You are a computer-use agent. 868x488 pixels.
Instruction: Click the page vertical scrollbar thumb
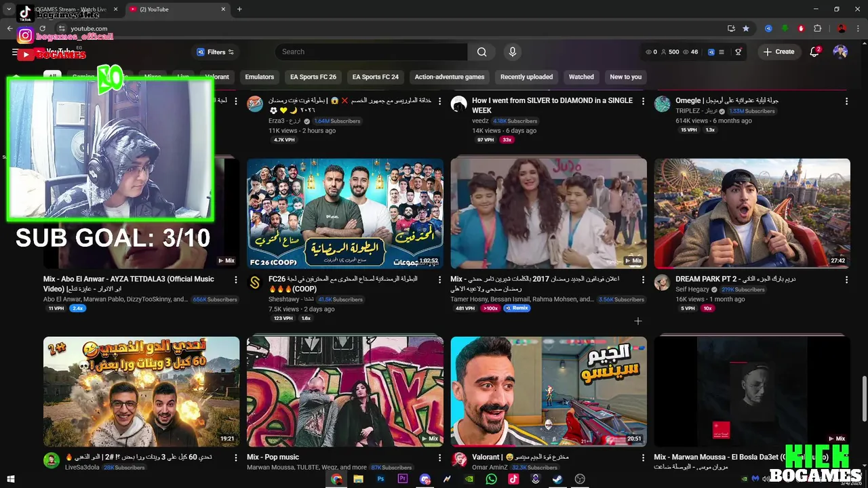[864, 398]
